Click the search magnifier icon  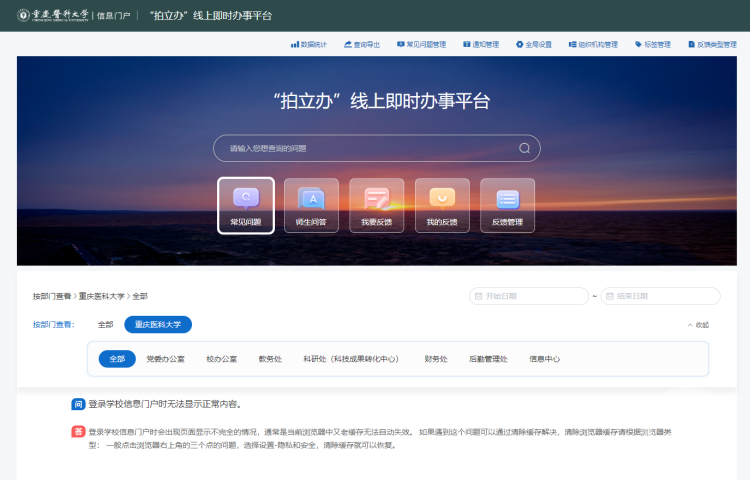(x=524, y=148)
